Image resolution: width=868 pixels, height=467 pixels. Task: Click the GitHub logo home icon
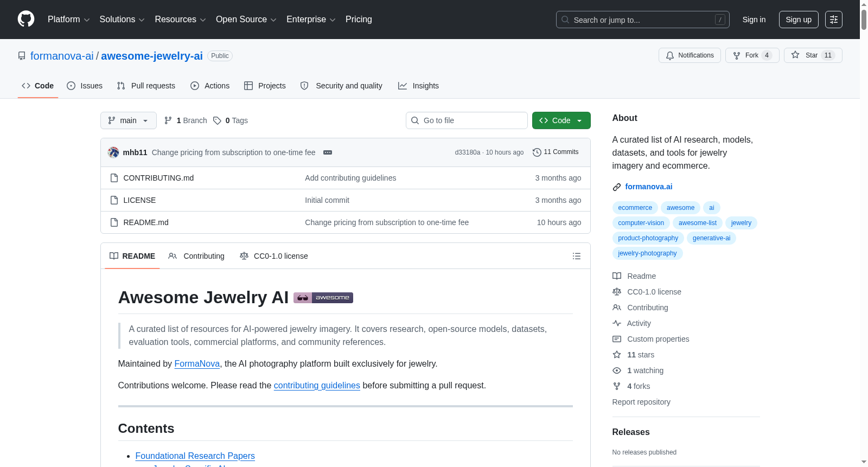[26, 19]
